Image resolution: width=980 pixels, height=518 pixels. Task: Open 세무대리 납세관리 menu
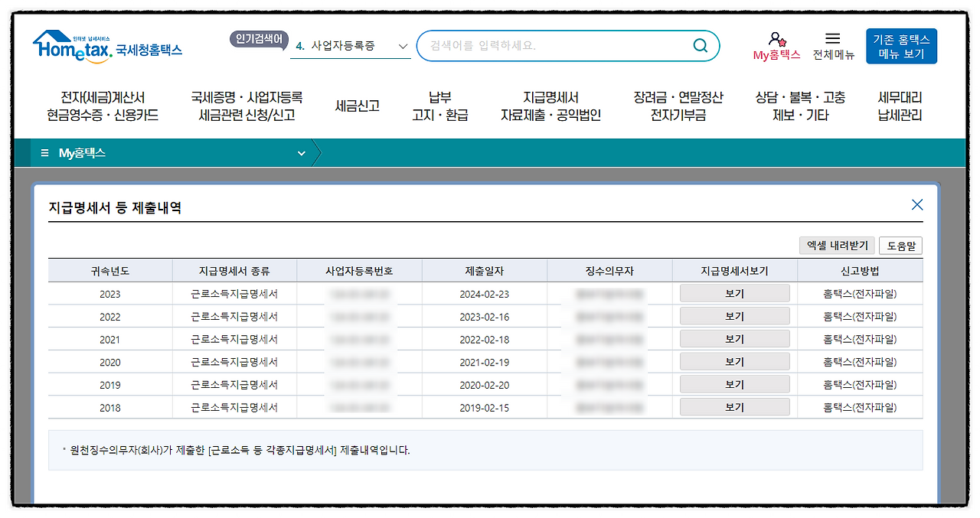900,106
